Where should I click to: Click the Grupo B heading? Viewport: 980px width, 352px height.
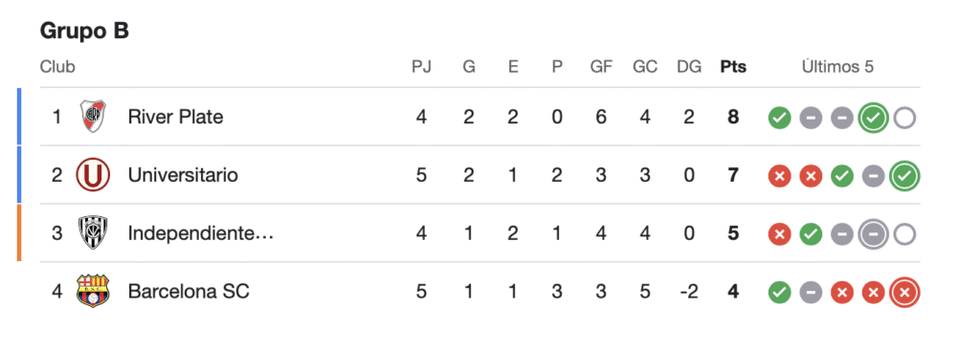(84, 32)
